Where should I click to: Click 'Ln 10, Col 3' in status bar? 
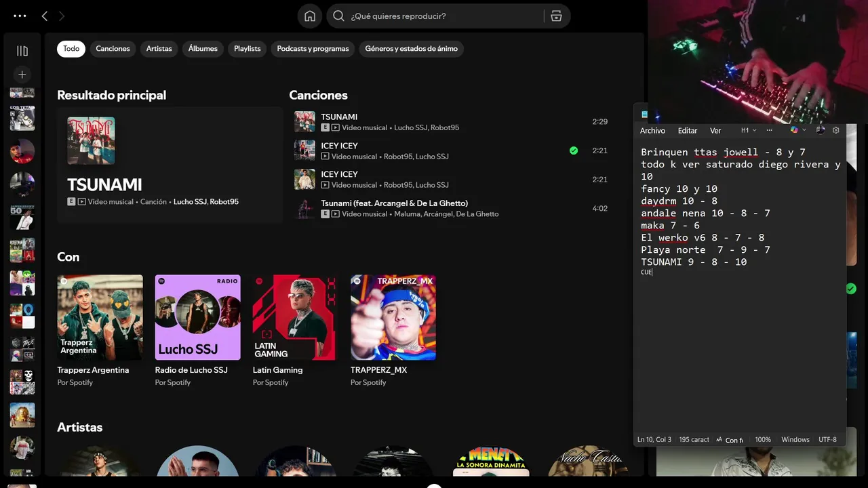tap(654, 440)
